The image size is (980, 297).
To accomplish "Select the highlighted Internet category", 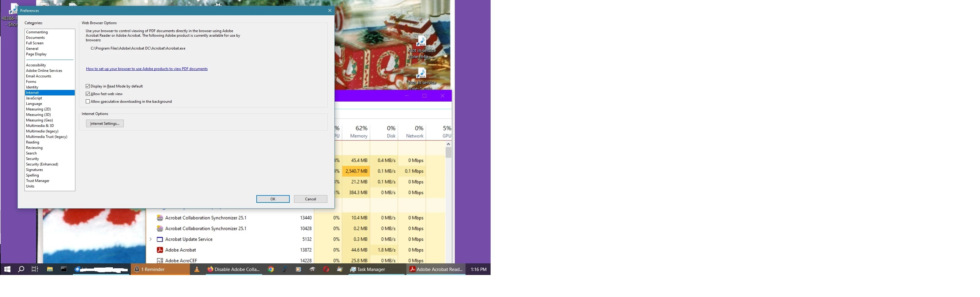I will pos(49,93).
